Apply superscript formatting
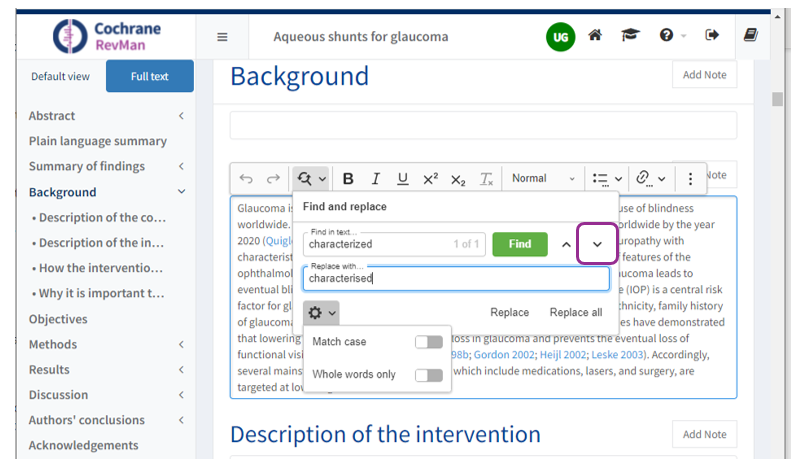This screenshot has width=803, height=476. tap(430, 179)
